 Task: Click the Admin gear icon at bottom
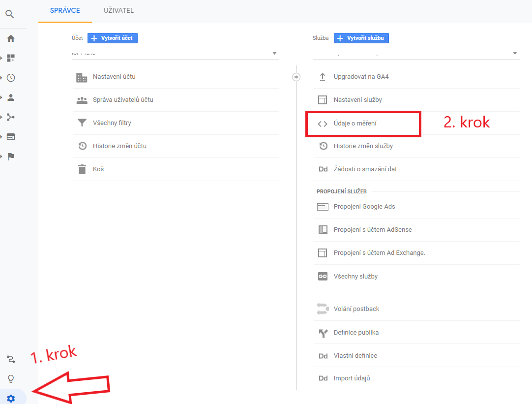coord(11,398)
